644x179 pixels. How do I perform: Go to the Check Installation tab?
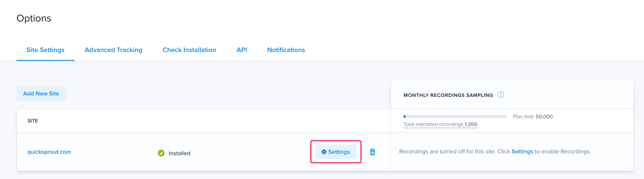click(x=189, y=50)
